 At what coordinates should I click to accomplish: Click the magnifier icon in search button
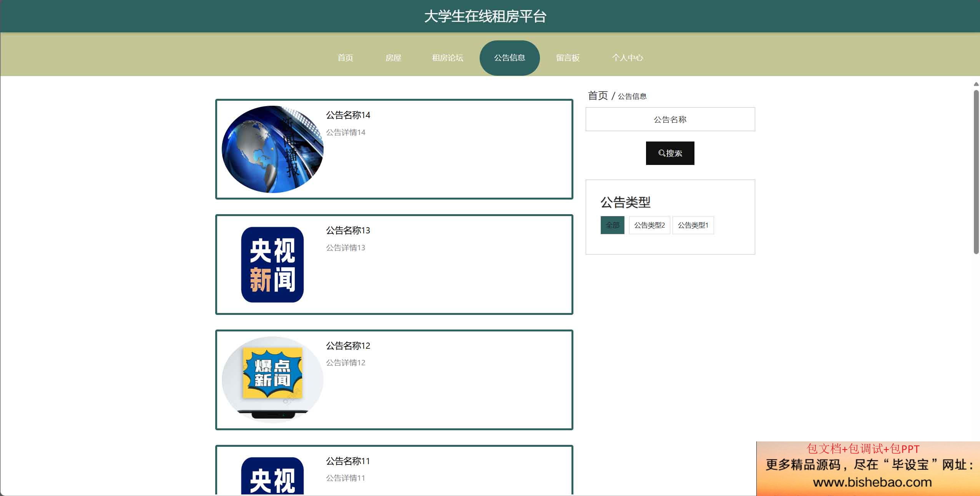click(661, 153)
